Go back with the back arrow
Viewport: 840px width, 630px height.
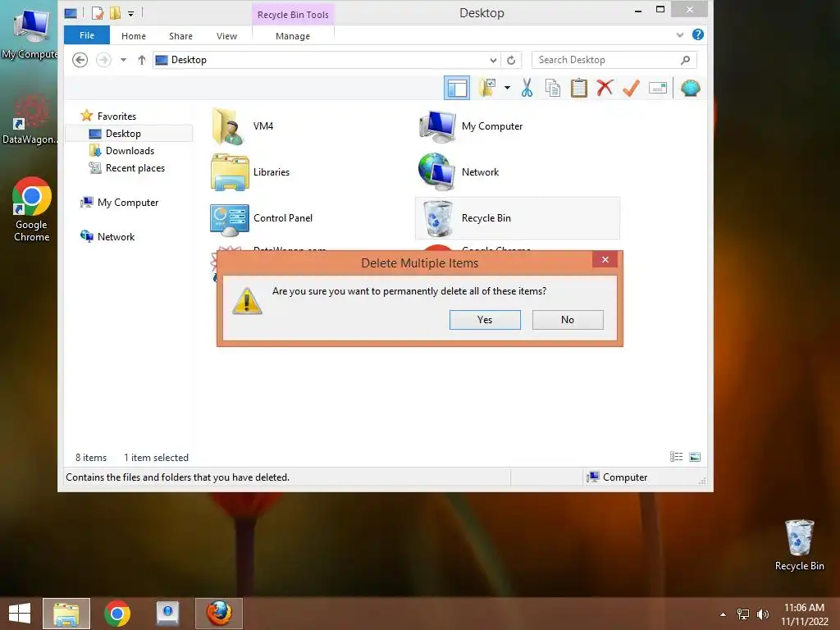80,60
